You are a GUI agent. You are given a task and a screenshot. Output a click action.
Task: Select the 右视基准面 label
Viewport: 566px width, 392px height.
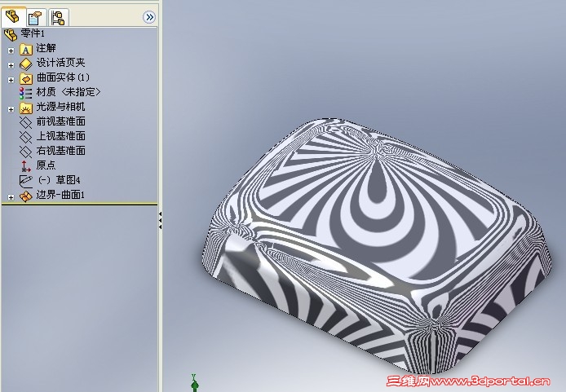pyautogui.click(x=60, y=151)
